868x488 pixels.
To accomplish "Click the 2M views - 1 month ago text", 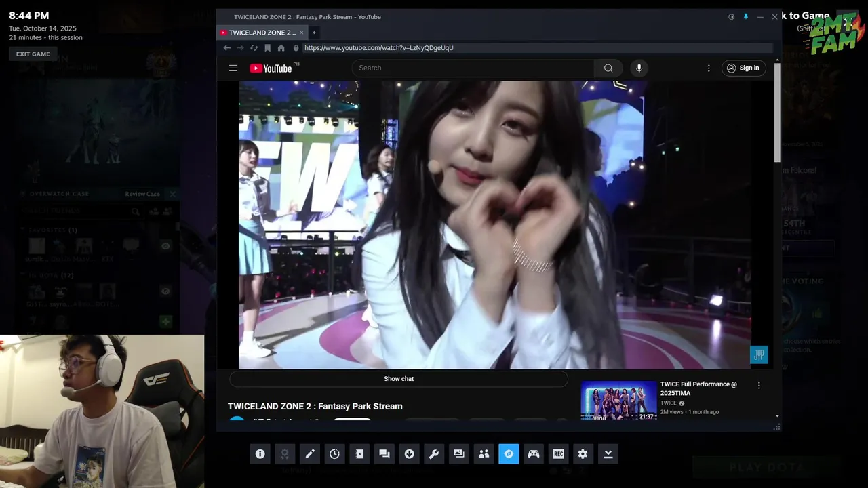I will tap(690, 412).
